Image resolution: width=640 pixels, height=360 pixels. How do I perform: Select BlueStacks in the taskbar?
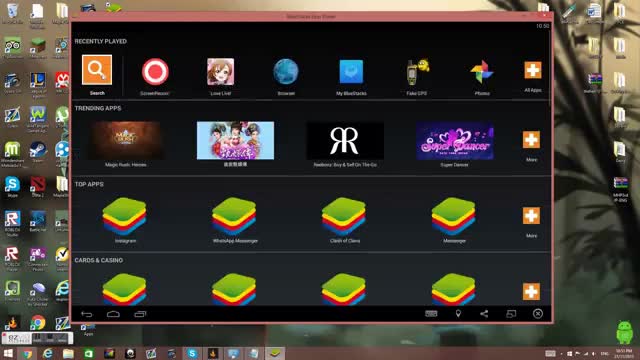pyautogui.click(x=275, y=353)
